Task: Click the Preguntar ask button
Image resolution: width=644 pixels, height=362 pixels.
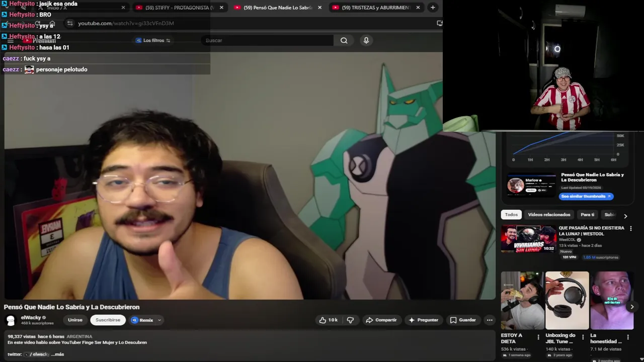Action: coord(424,320)
